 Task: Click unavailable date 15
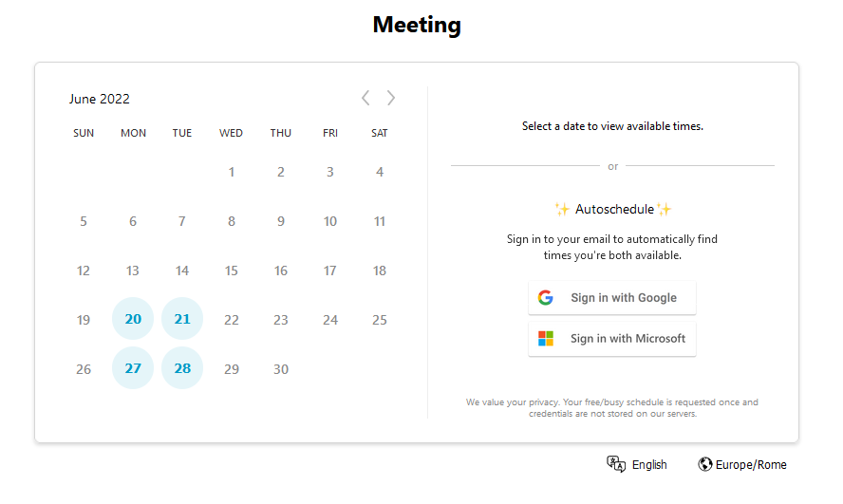pyautogui.click(x=232, y=271)
